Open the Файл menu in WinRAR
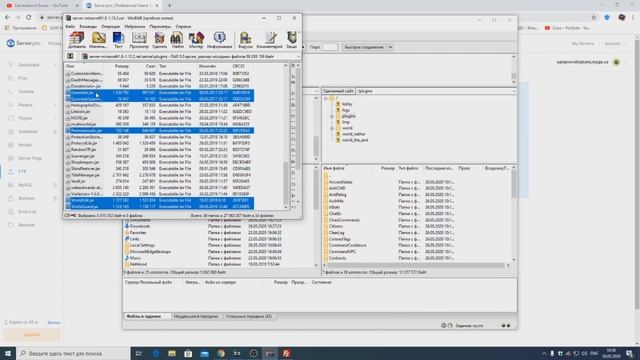The width and height of the screenshot is (640, 360). point(70,27)
